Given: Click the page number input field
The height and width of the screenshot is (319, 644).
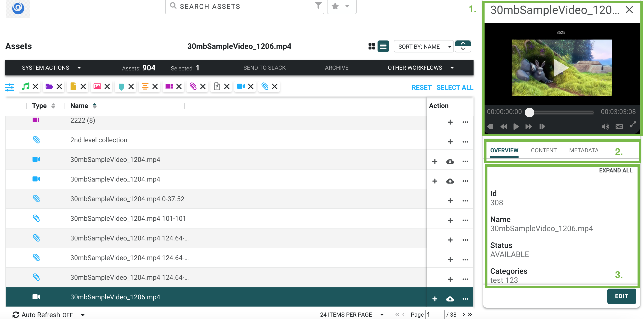Looking at the screenshot, I should pos(435,314).
